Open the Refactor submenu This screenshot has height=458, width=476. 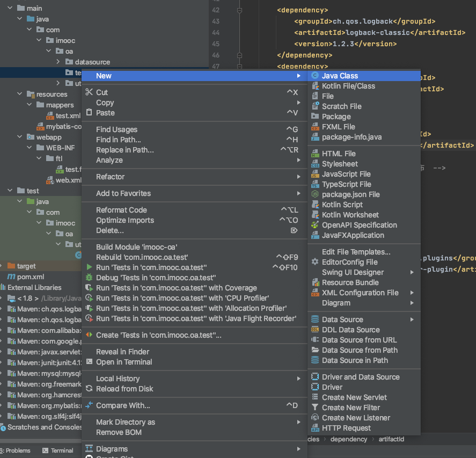pos(194,177)
